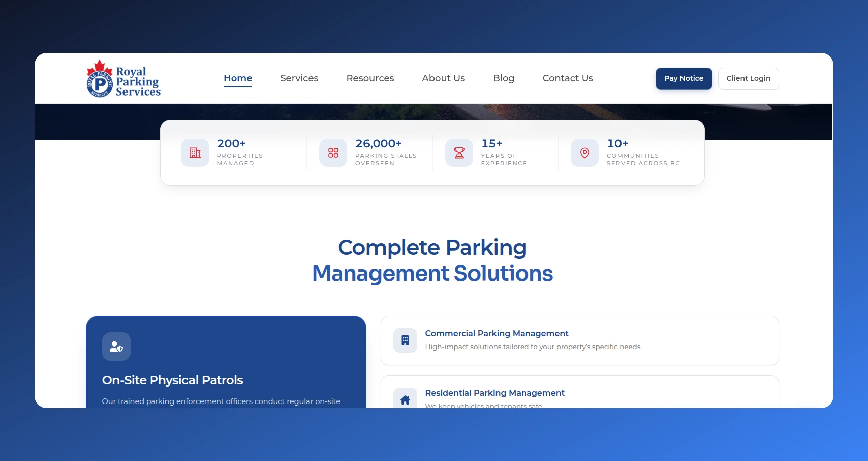Click the 26,000+ statistic value
The image size is (868, 461).
pos(378,143)
